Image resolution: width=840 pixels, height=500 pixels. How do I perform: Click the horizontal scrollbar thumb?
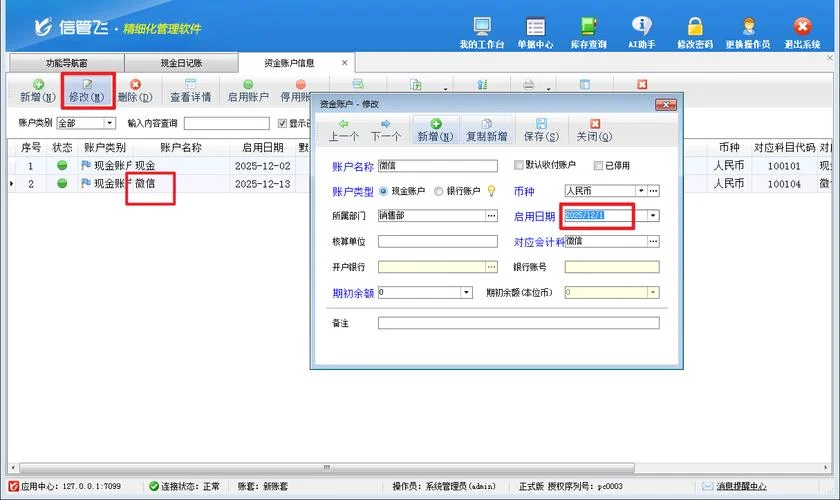327,468
